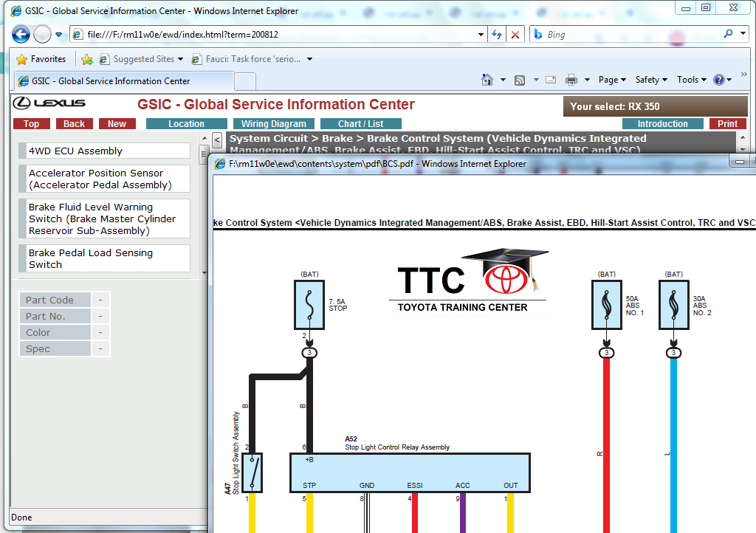Open the Wiring Diagram menu item
Viewport: 756px width, 533px height.
click(x=273, y=123)
